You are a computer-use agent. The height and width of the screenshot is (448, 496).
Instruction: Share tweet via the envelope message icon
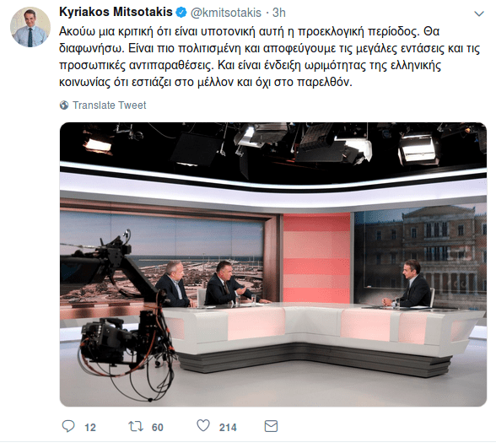271,426
